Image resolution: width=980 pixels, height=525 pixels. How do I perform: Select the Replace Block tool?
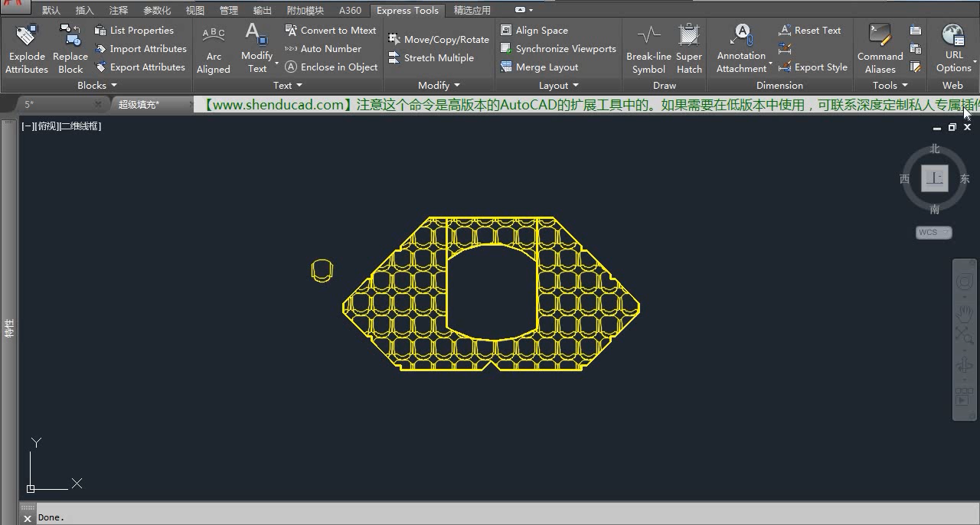tap(70, 48)
